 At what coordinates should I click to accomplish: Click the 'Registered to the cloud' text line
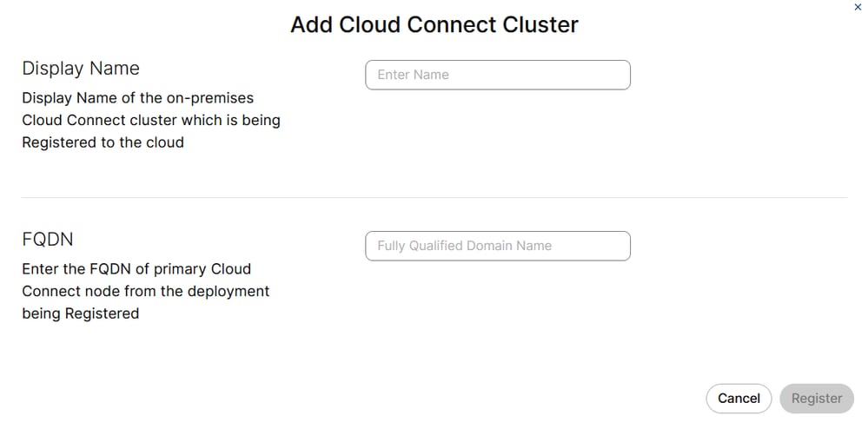pyautogui.click(x=103, y=142)
